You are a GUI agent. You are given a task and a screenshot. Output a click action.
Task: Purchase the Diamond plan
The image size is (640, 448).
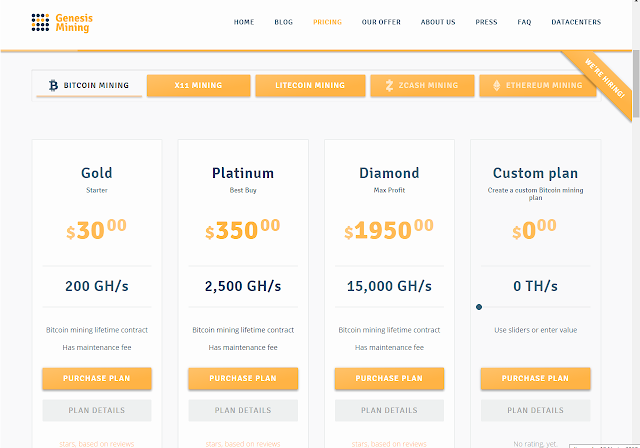click(x=389, y=378)
